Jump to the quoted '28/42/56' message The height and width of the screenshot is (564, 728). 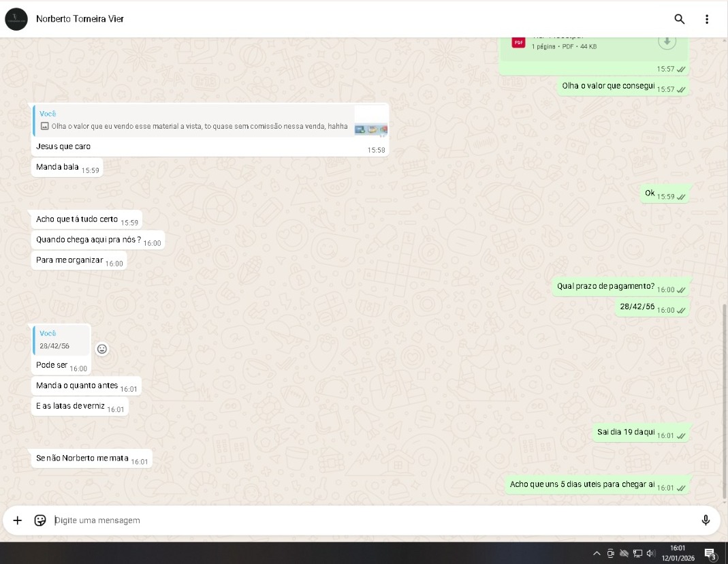pos(61,340)
